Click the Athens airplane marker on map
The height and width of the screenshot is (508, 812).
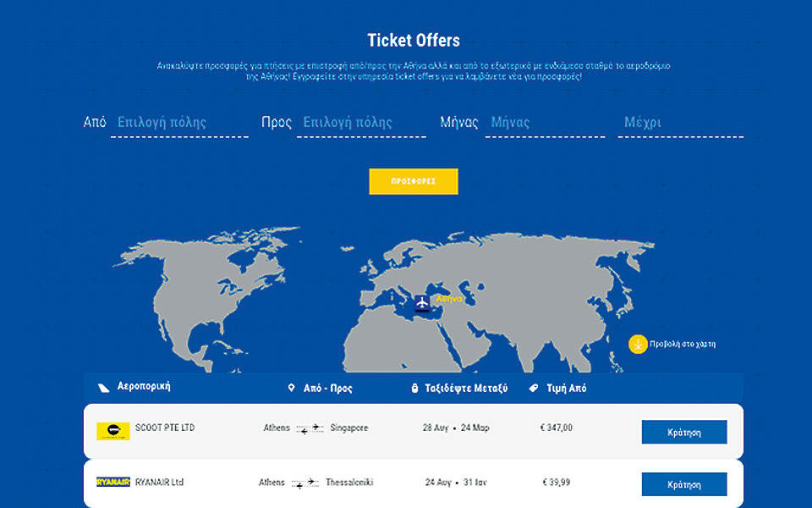click(x=422, y=303)
